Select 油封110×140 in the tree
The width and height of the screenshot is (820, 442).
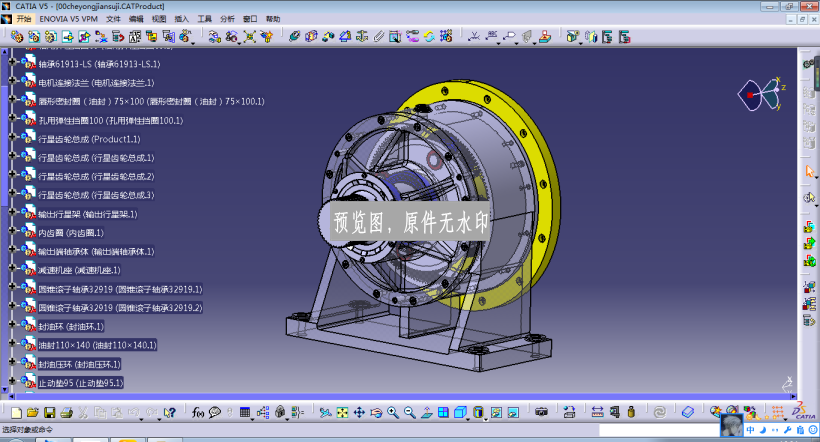click(x=97, y=345)
